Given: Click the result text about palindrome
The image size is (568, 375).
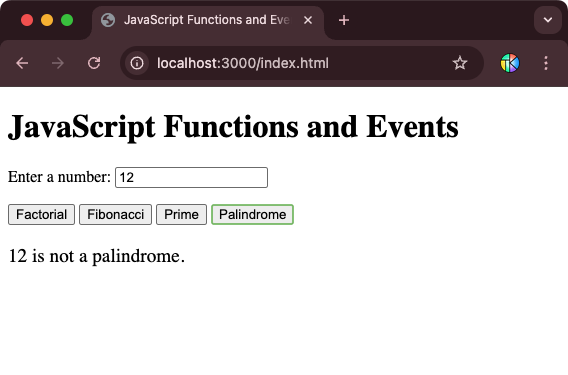Looking at the screenshot, I should point(97,256).
